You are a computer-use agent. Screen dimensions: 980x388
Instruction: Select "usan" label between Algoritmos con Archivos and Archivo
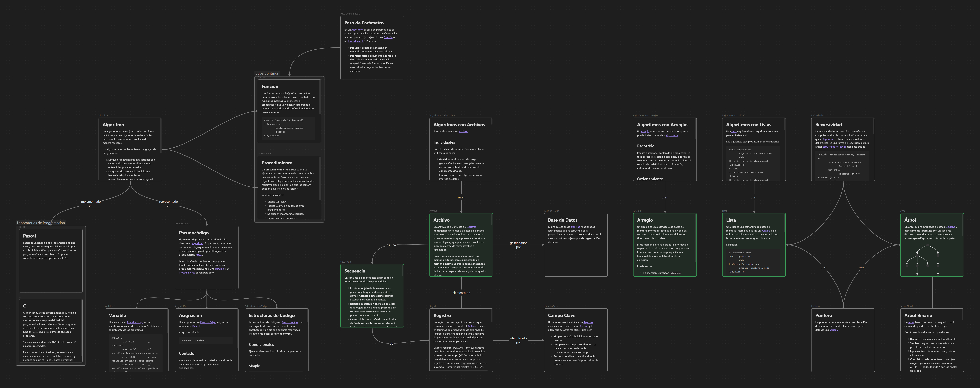pos(461,197)
